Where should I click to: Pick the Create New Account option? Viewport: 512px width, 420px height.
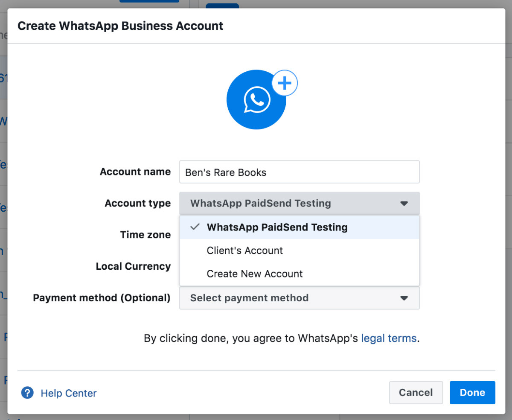(x=255, y=274)
